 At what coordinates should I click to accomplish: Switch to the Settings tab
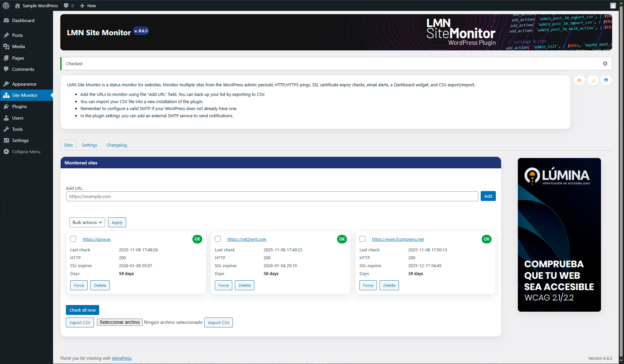click(90, 145)
